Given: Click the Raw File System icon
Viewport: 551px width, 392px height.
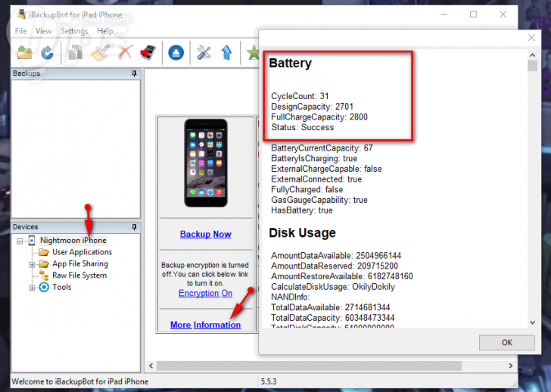Looking at the screenshot, I should tap(44, 275).
